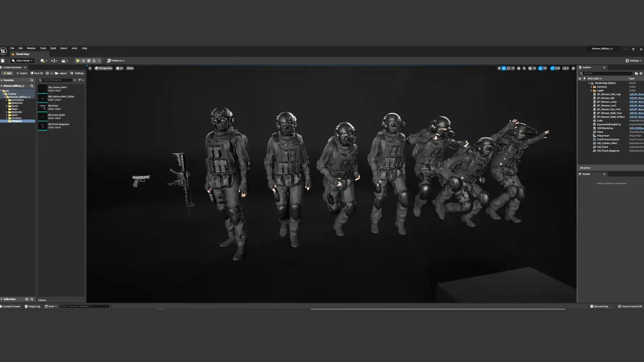Open the Platforms dropdown
This screenshot has width=644, height=362.
[116, 61]
